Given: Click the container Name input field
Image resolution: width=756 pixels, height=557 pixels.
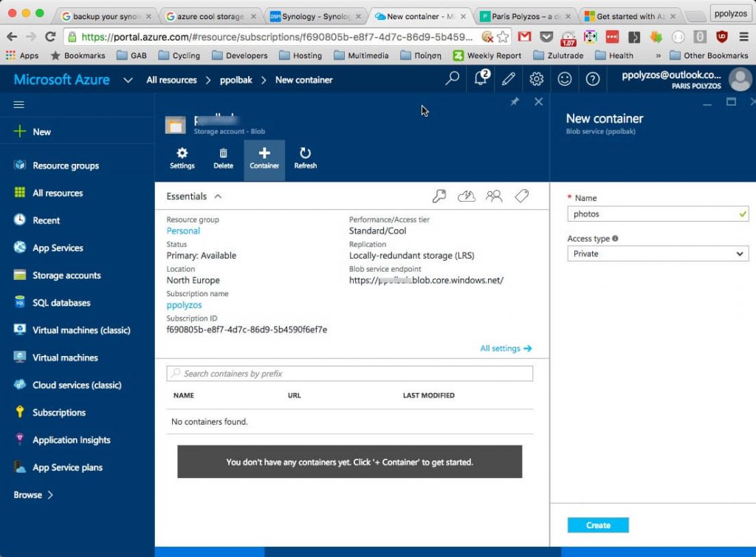Looking at the screenshot, I should point(658,213).
